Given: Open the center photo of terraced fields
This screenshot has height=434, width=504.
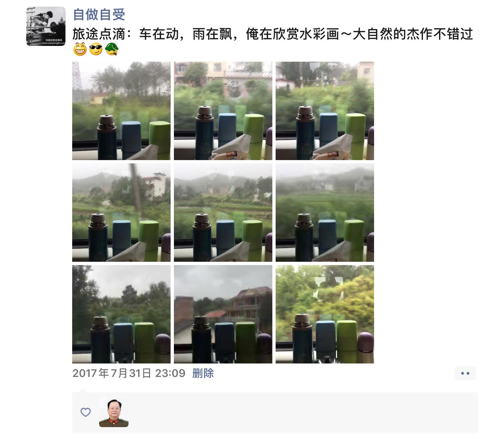Looking at the screenshot, I should (x=223, y=213).
